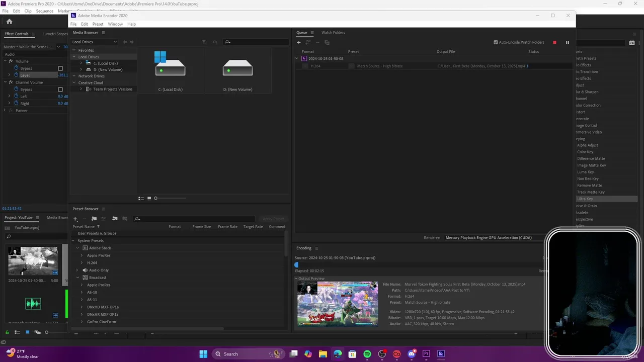
Task: Open the Preset Browser panel menu
Action: (x=103, y=209)
